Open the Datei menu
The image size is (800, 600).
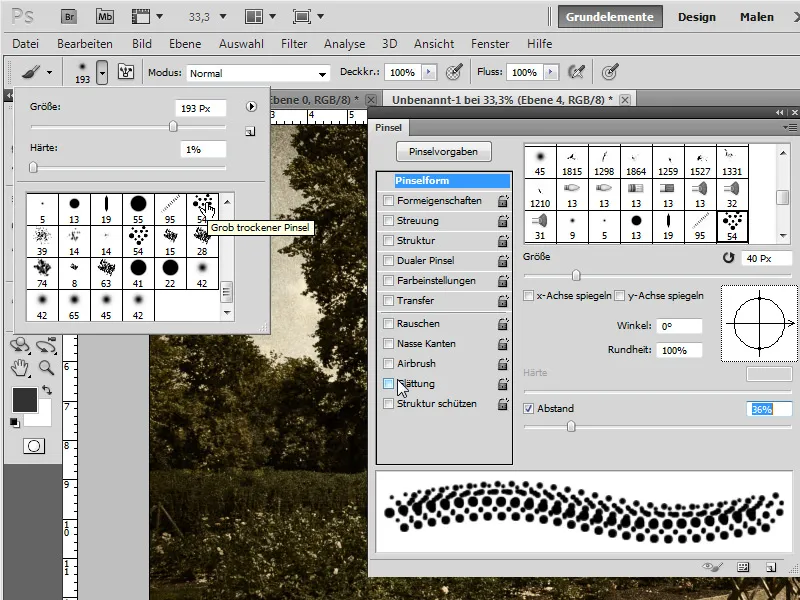pos(26,44)
